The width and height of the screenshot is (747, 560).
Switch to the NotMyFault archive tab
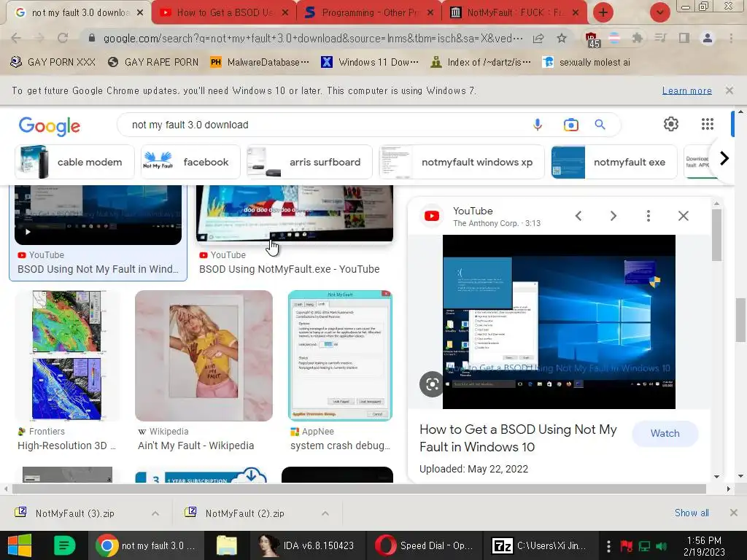click(x=514, y=13)
